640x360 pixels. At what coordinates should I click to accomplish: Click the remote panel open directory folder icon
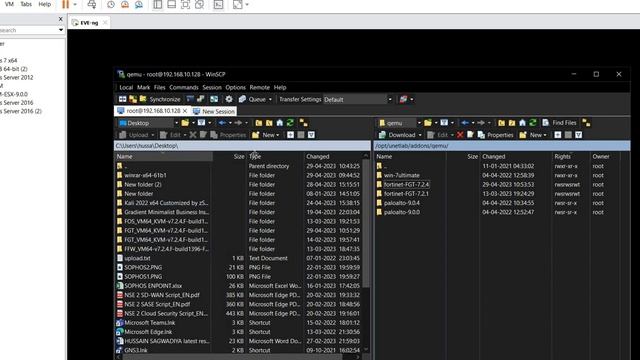(x=428, y=123)
